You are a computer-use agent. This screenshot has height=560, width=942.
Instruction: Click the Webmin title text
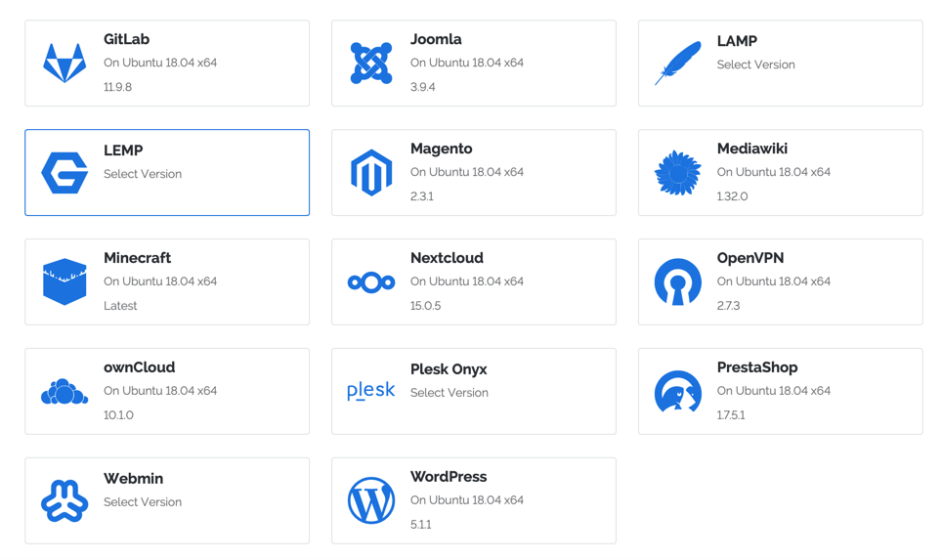tap(133, 478)
